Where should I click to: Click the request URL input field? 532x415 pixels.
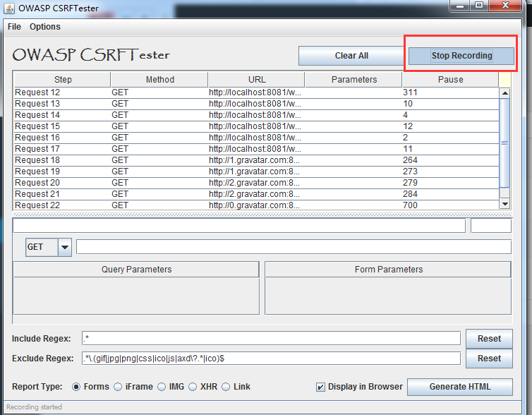click(294, 247)
